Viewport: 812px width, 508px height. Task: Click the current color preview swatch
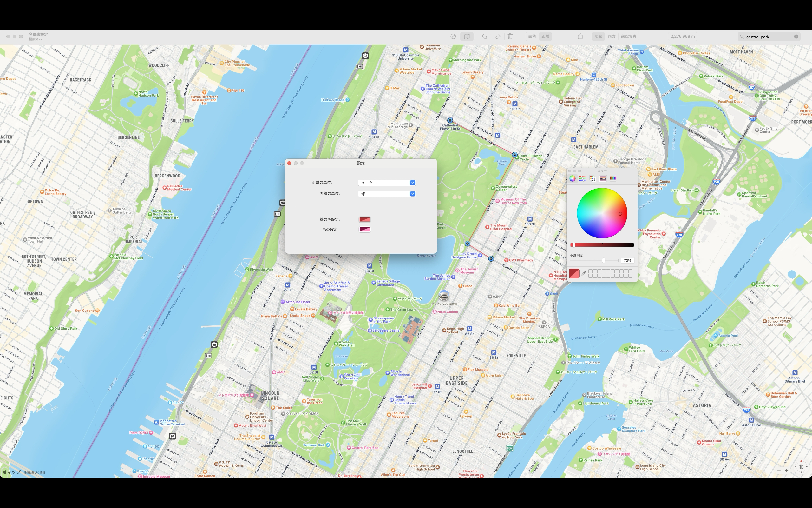click(574, 273)
